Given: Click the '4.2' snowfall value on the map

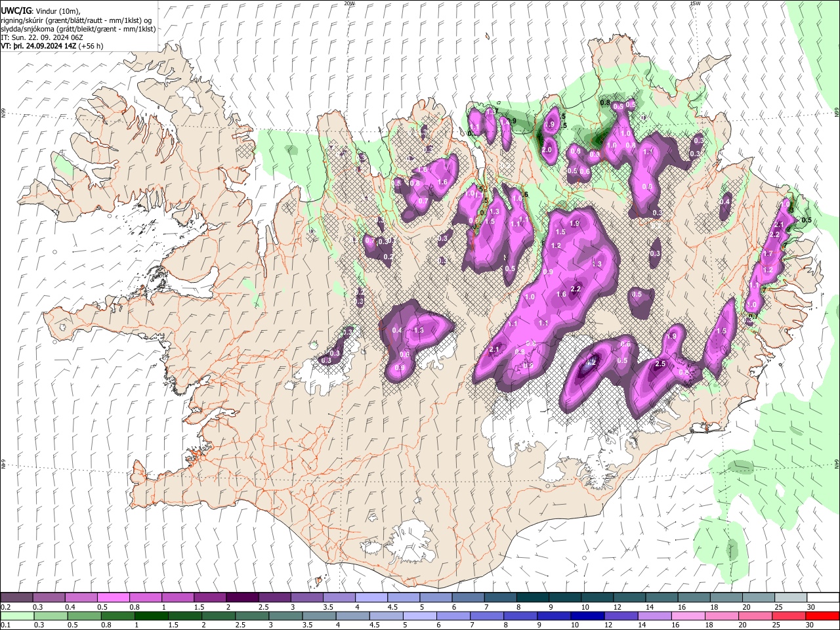Looking at the screenshot, I should point(591,362).
